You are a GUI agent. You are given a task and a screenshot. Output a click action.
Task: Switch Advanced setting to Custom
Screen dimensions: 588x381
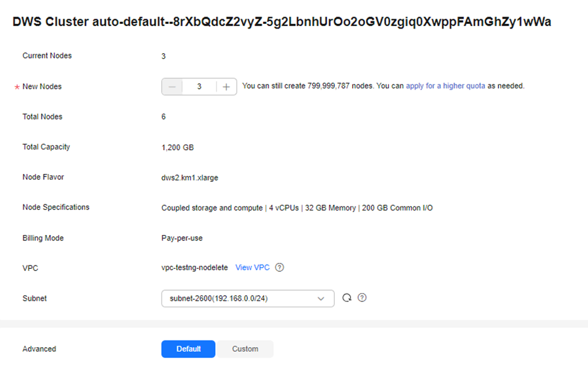pyautogui.click(x=245, y=348)
